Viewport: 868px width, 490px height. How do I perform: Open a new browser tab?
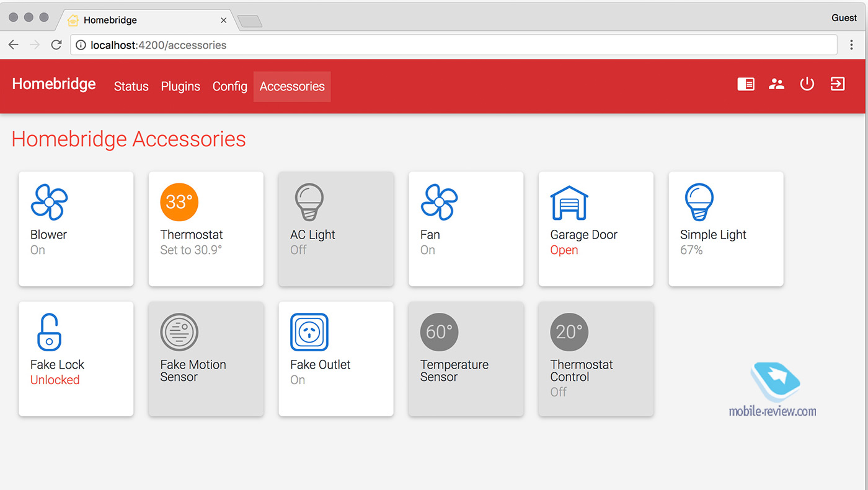tap(250, 21)
